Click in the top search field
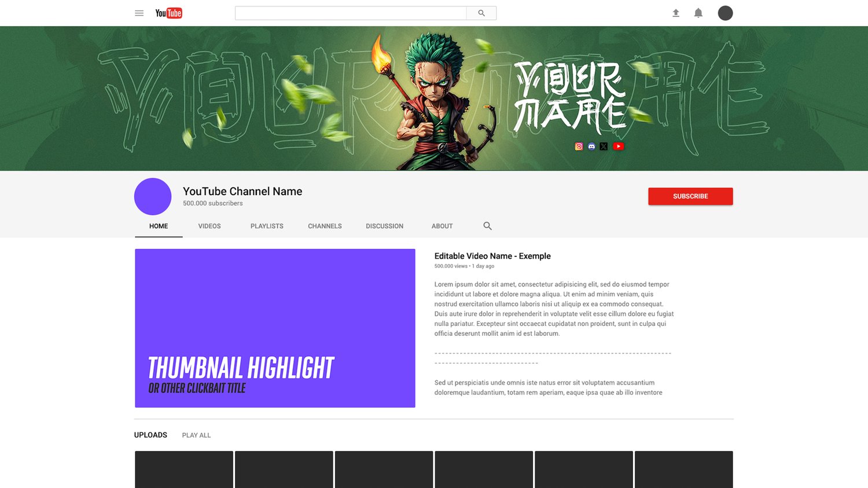The width and height of the screenshot is (868, 488). (351, 13)
